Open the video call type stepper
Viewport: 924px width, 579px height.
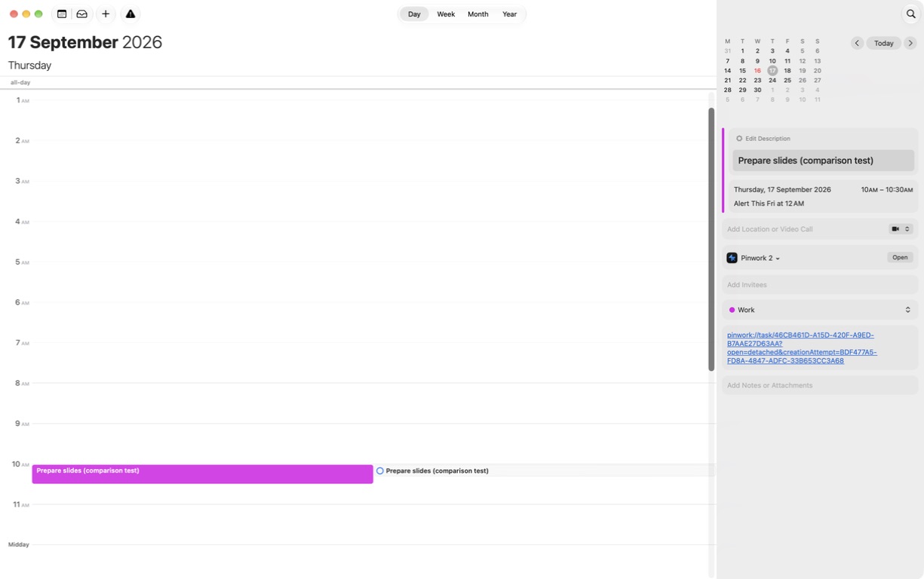click(x=907, y=229)
